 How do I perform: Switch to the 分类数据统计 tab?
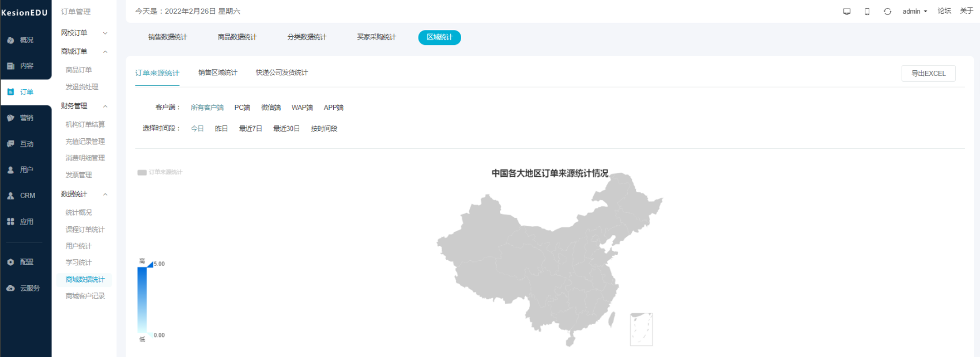(x=307, y=37)
